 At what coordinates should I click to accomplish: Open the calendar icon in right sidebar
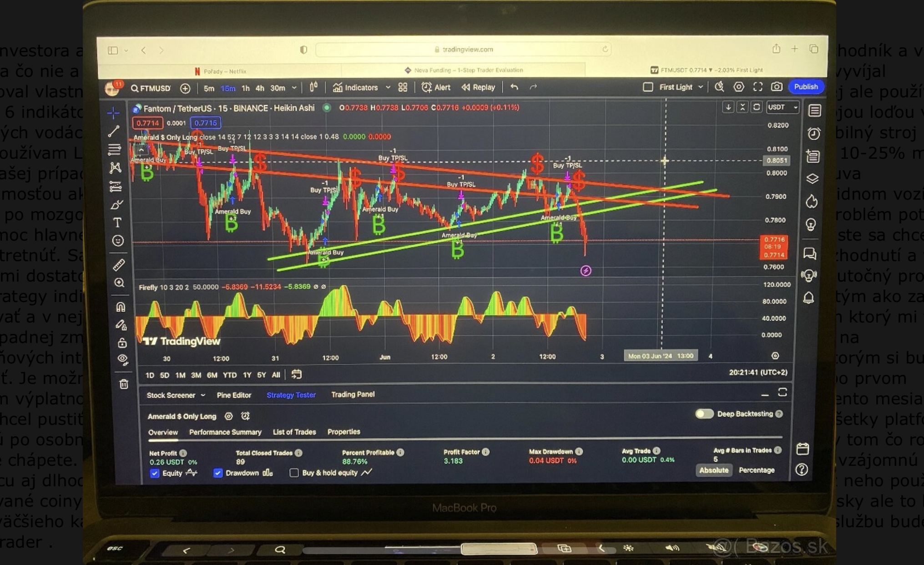coord(803,449)
